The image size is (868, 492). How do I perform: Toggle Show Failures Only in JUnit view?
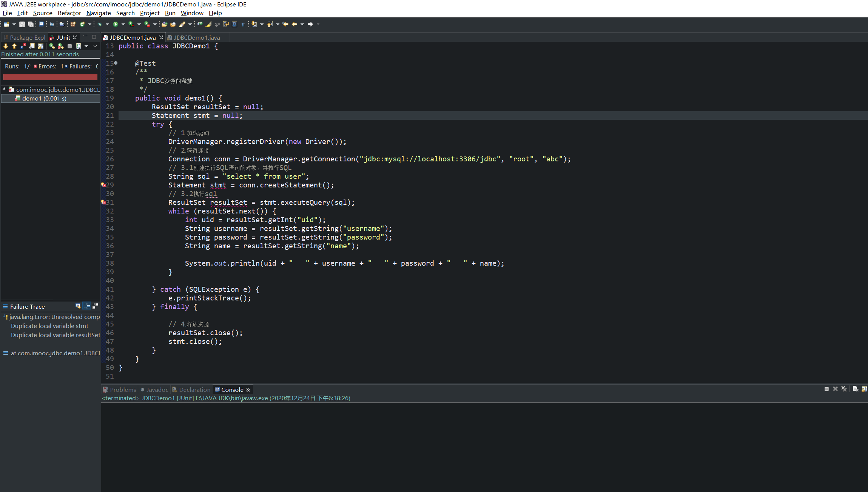click(x=23, y=46)
